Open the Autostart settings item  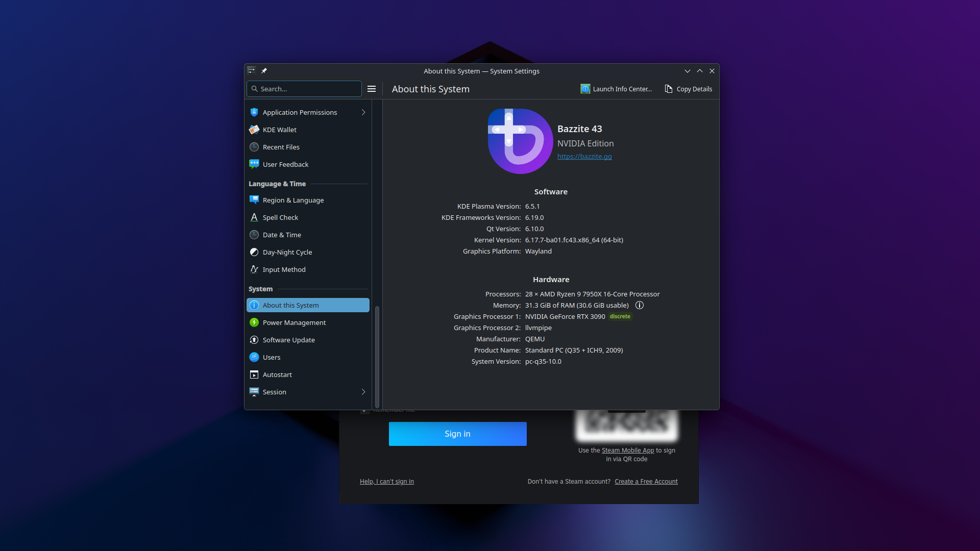277,374
